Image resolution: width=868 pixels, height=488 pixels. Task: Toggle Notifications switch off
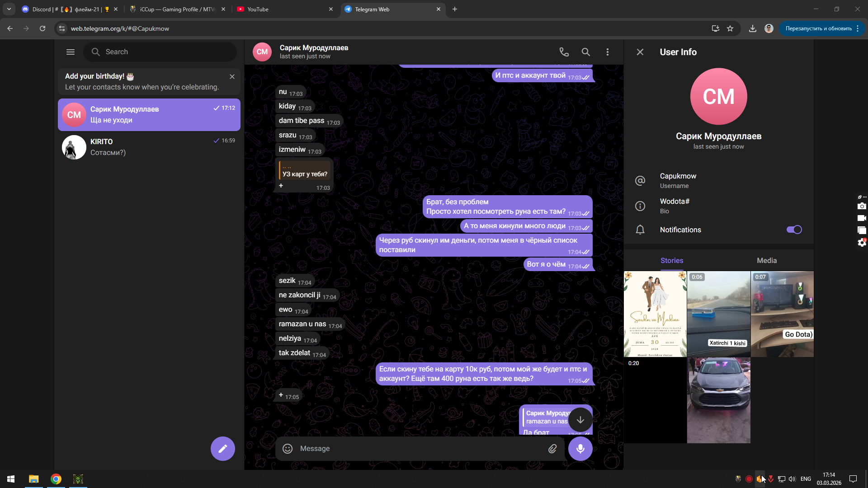(x=794, y=230)
